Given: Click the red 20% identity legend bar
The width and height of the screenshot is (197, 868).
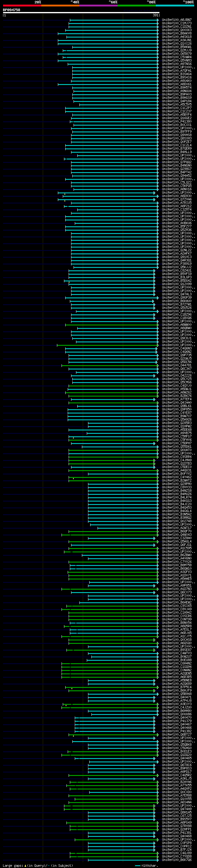Looking at the screenshot, I should click(22, 6).
